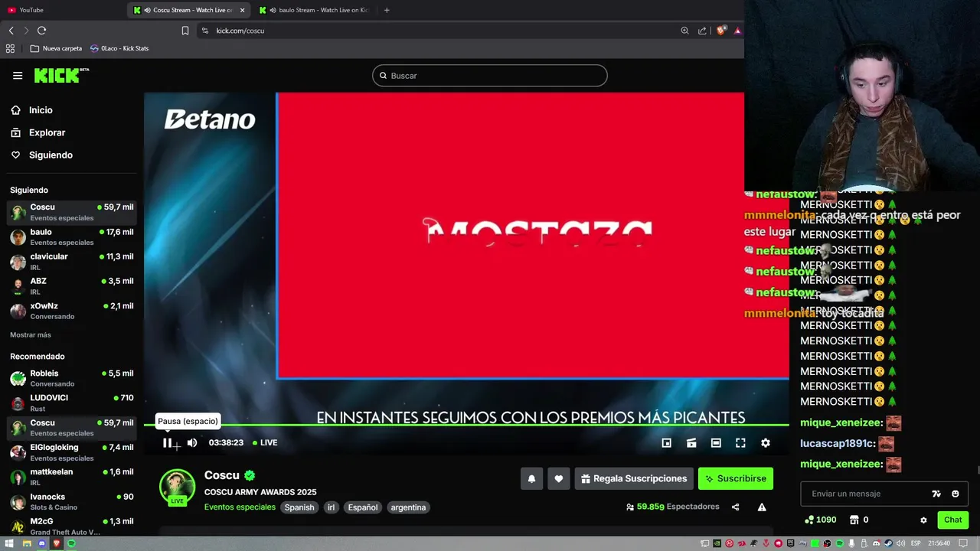Open the chat shop icon
This screenshot has height=551, width=980.
pyautogui.click(x=854, y=520)
